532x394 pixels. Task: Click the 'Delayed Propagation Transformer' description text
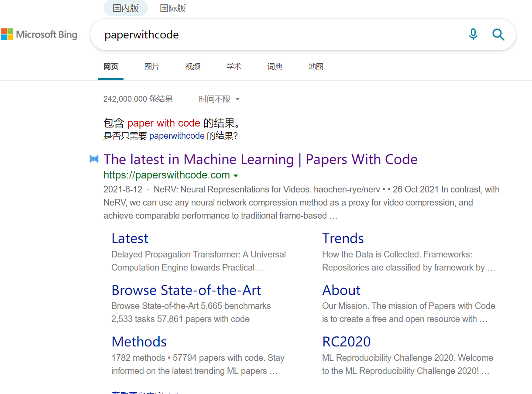coord(199,261)
